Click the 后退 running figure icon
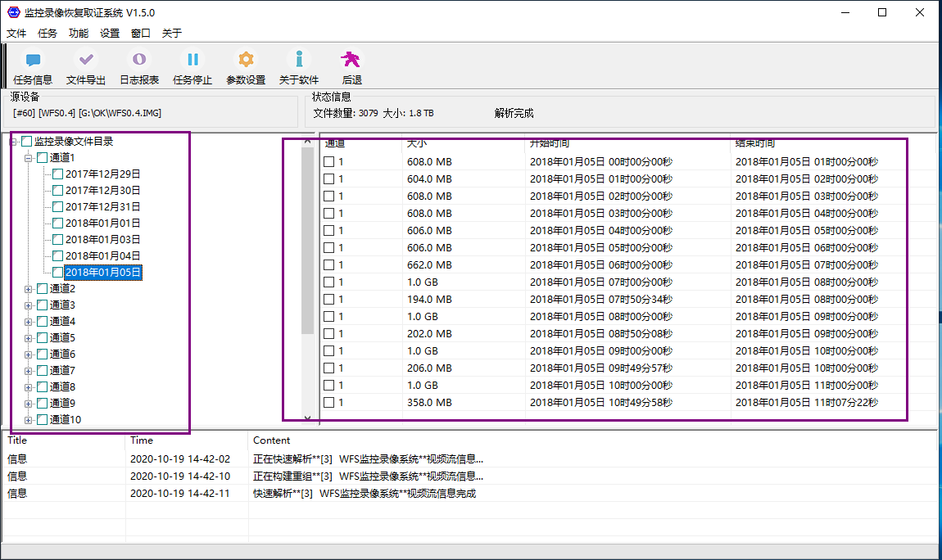 pyautogui.click(x=351, y=60)
